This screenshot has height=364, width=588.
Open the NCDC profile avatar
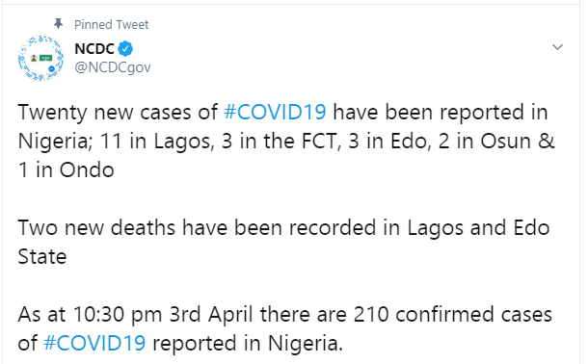pyautogui.click(x=40, y=58)
